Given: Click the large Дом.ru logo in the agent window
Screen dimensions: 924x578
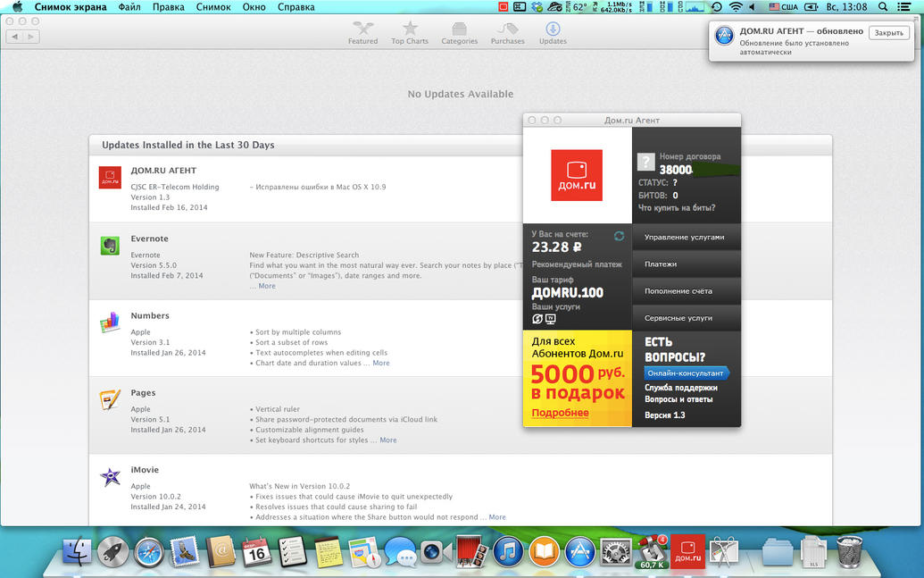Looking at the screenshot, I should [577, 175].
